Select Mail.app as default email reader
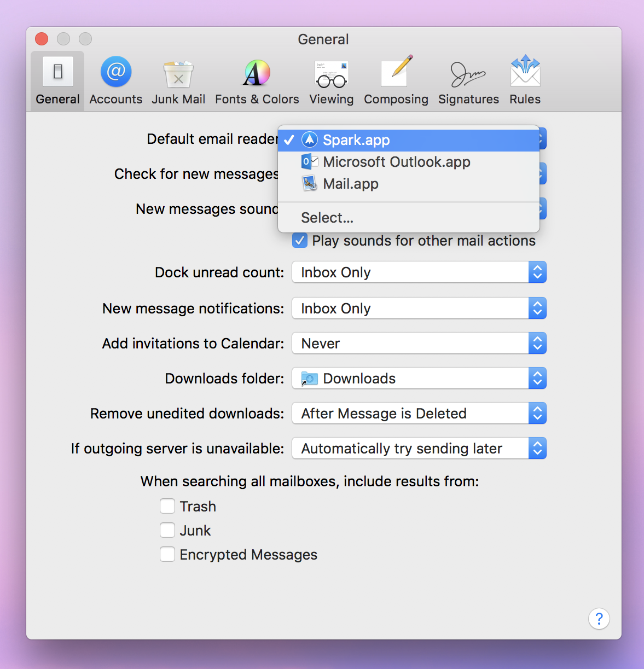The image size is (644, 669). [x=409, y=184]
